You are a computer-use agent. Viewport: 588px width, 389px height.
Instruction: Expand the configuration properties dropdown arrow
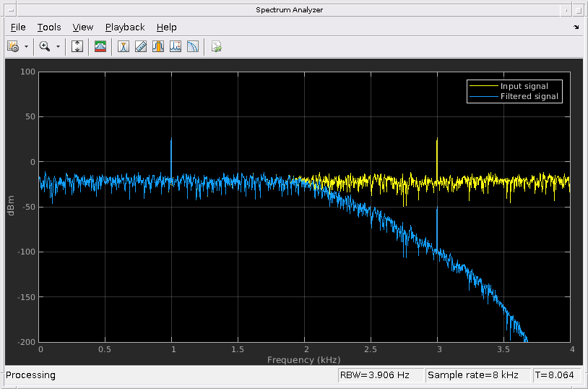coord(26,46)
